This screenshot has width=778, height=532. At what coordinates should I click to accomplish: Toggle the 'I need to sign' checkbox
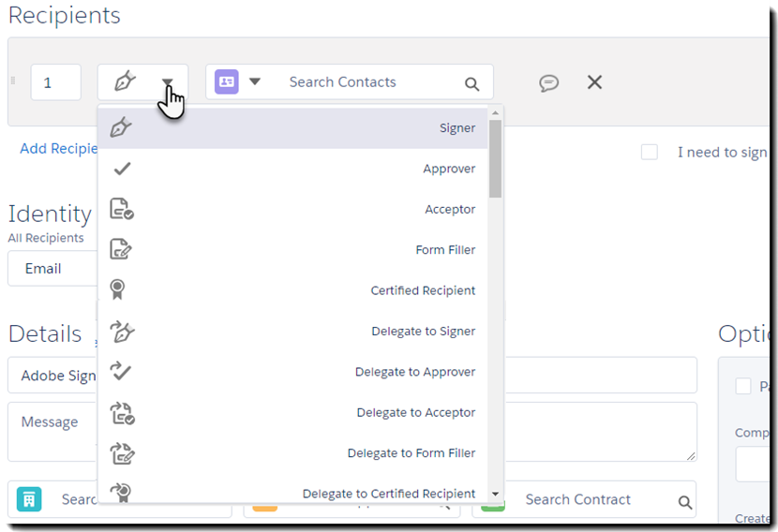point(650,152)
